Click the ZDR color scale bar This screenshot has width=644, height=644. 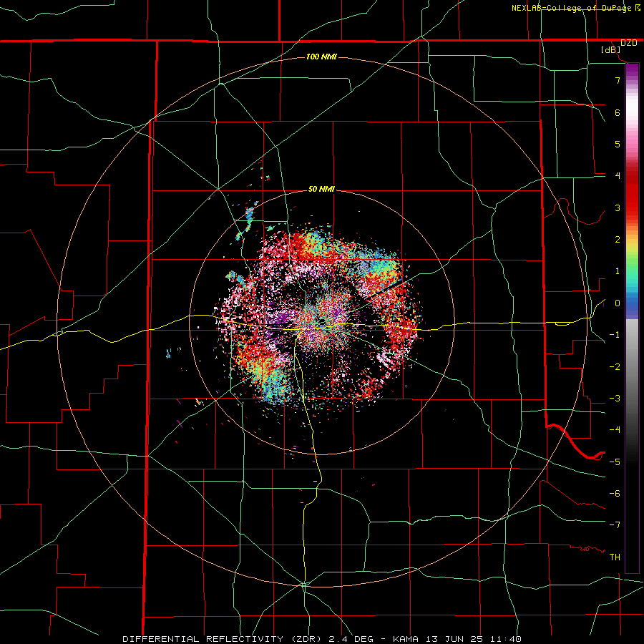[x=632, y=318]
